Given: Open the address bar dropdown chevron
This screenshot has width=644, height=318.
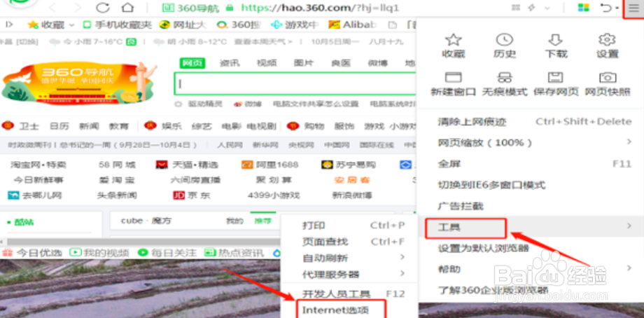Looking at the screenshot, I should [x=547, y=8].
